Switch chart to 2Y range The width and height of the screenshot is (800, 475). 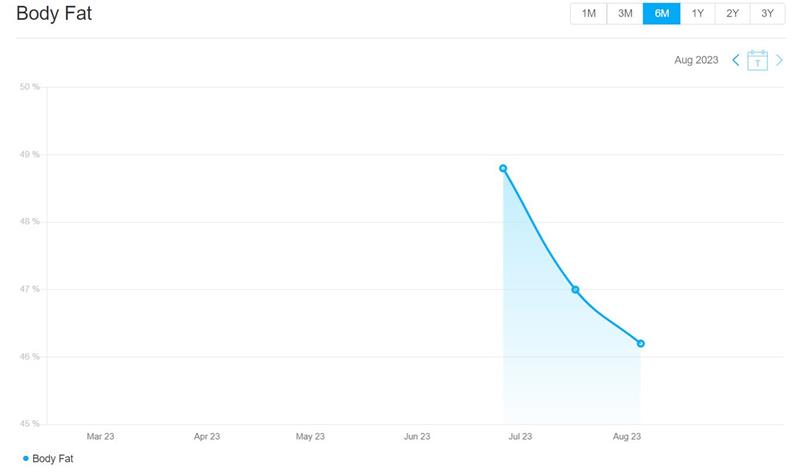coord(733,14)
